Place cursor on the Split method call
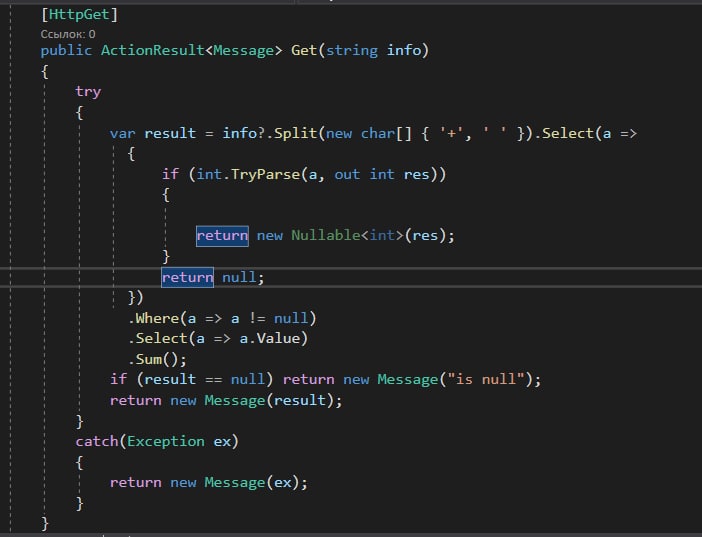702x537 pixels. tap(295, 133)
